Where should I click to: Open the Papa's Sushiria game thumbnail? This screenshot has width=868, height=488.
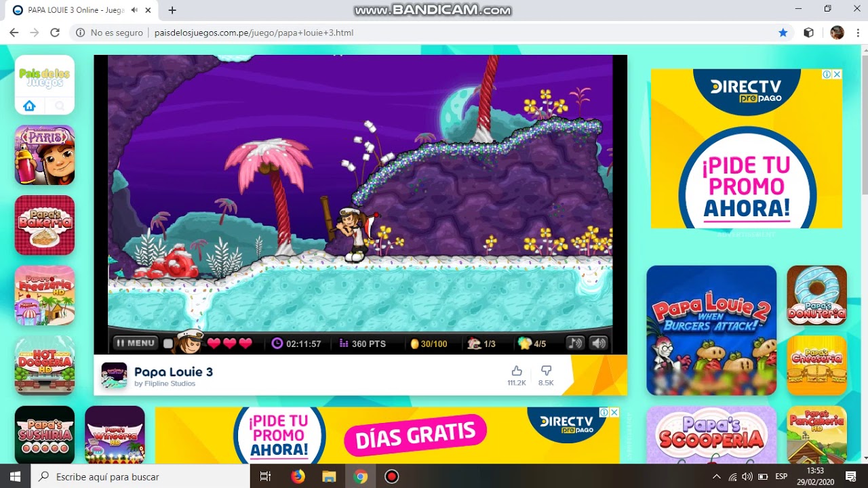[45, 435]
